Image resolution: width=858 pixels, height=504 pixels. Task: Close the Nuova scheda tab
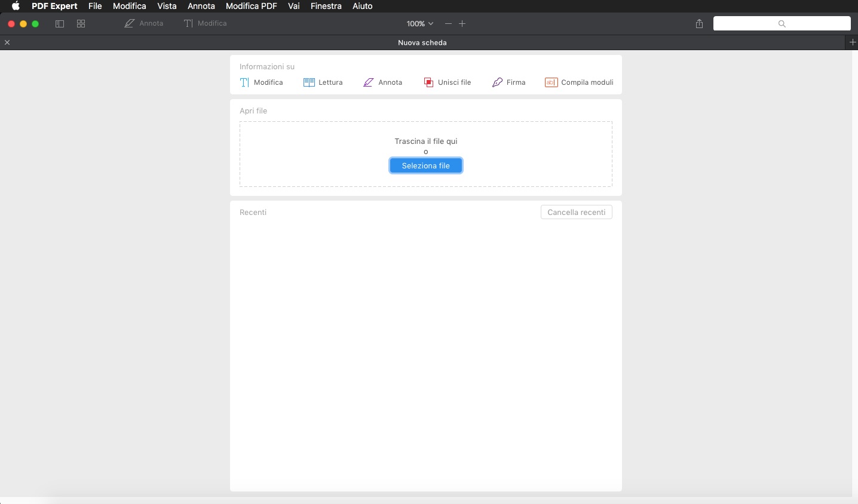click(x=7, y=42)
